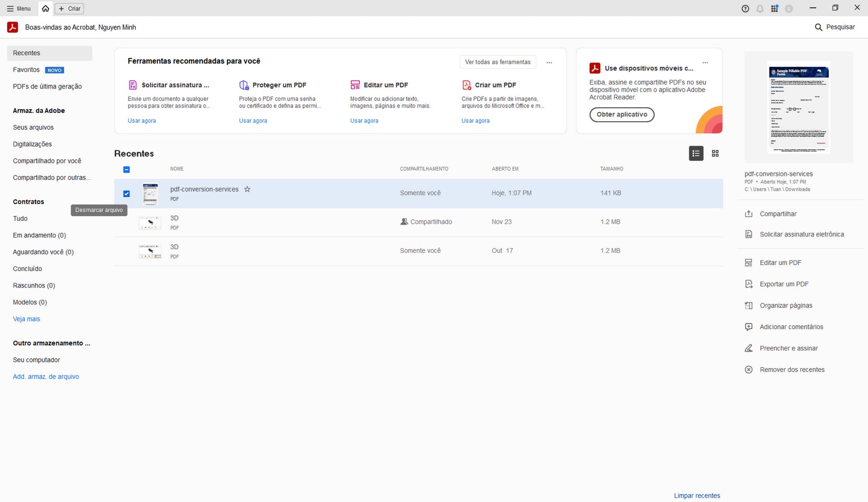The height and width of the screenshot is (502, 868).
Task: Toggle the select-all checkbox in header
Action: pyautogui.click(x=127, y=170)
